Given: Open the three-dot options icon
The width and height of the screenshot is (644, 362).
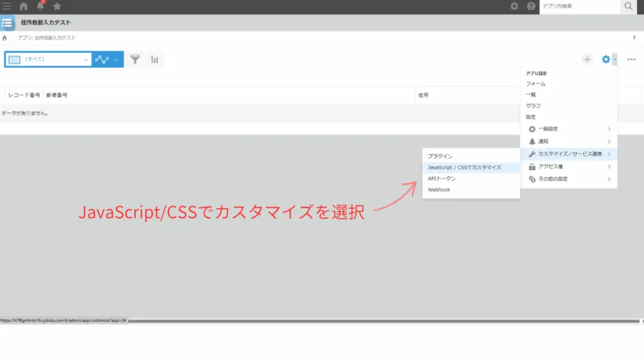Looking at the screenshot, I should coord(631,59).
